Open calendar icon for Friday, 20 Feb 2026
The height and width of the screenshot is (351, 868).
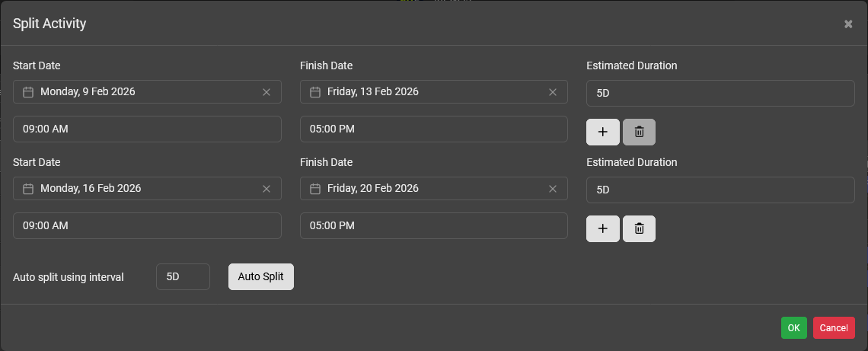pyautogui.click(x=315, y=189)
